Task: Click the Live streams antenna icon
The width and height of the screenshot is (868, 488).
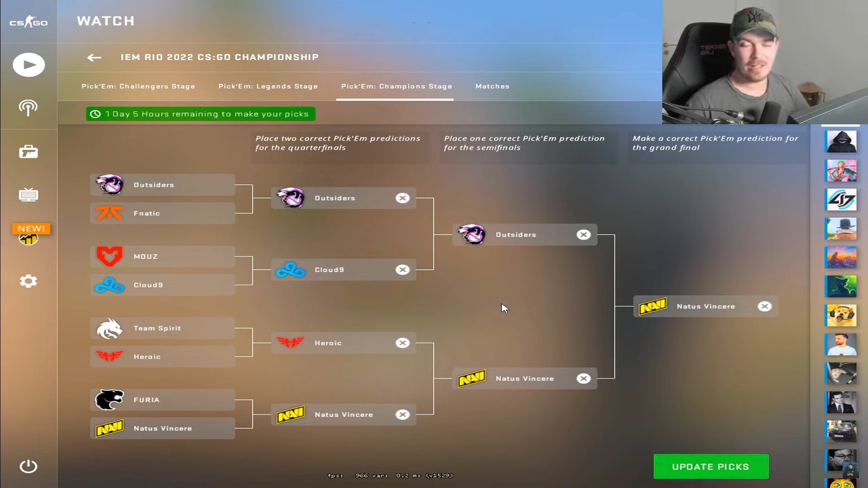Action: pos(28,107)
